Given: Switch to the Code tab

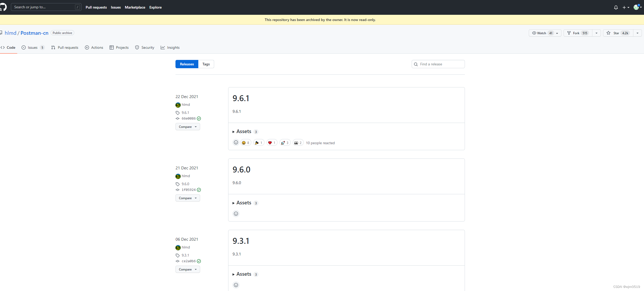Looking at the screenshot, I should click(x=8, y=47).
